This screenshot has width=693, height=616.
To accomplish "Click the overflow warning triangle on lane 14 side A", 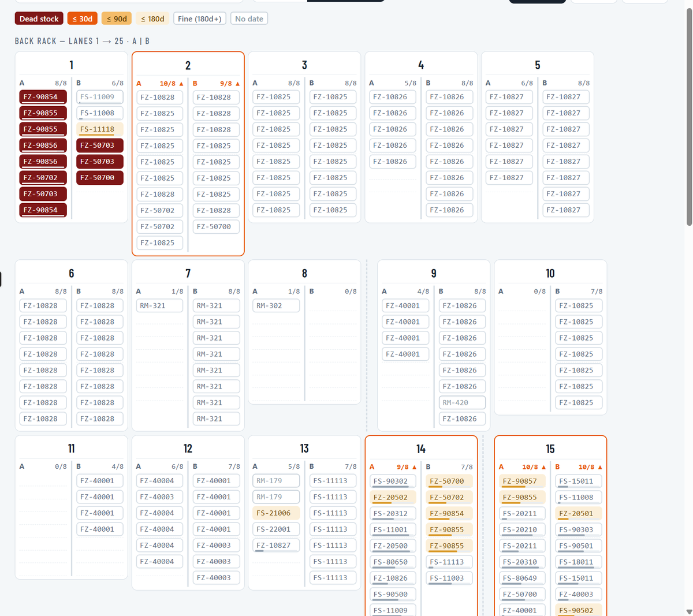I will [414, 467].
